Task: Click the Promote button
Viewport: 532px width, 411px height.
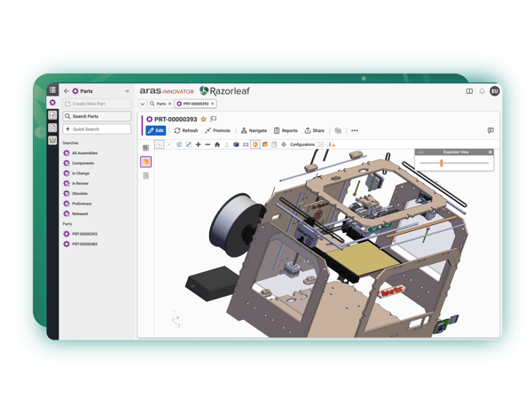Action: (x=217, y=130)
